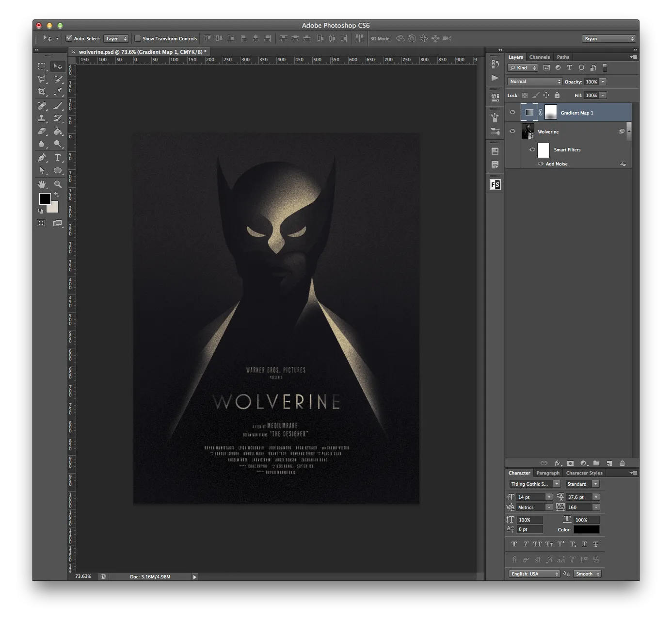Hide the Wolverine layer
672x624 pixels.
click(512, 131)
